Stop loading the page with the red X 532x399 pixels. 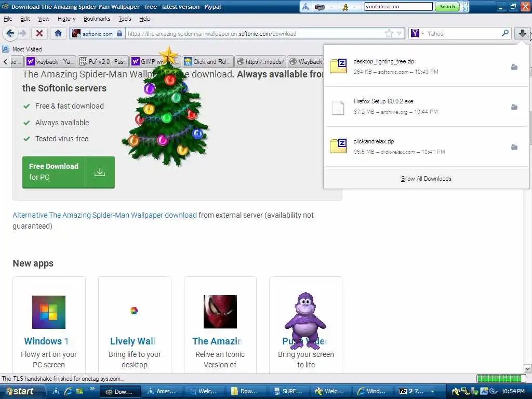pos(39,33)
